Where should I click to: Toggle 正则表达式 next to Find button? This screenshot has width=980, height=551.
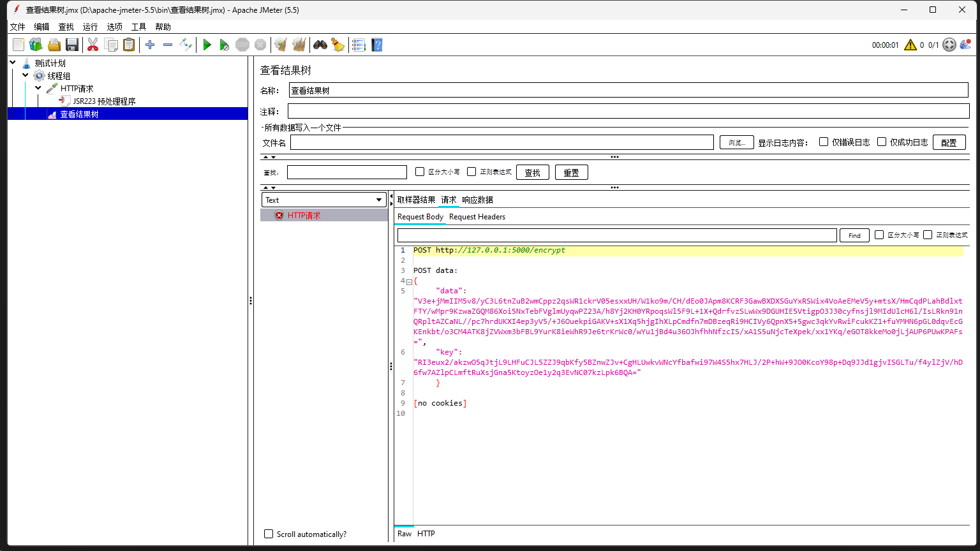click(x=928, y=235)
